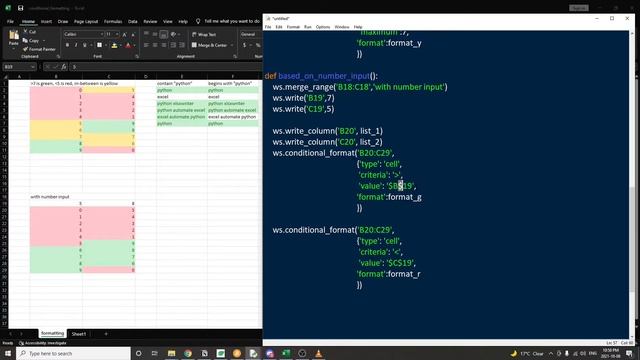Add a new sheet with the plus button
Image resolution: width=640 pixels, height=360 pixels.
[x=106, y=334]
